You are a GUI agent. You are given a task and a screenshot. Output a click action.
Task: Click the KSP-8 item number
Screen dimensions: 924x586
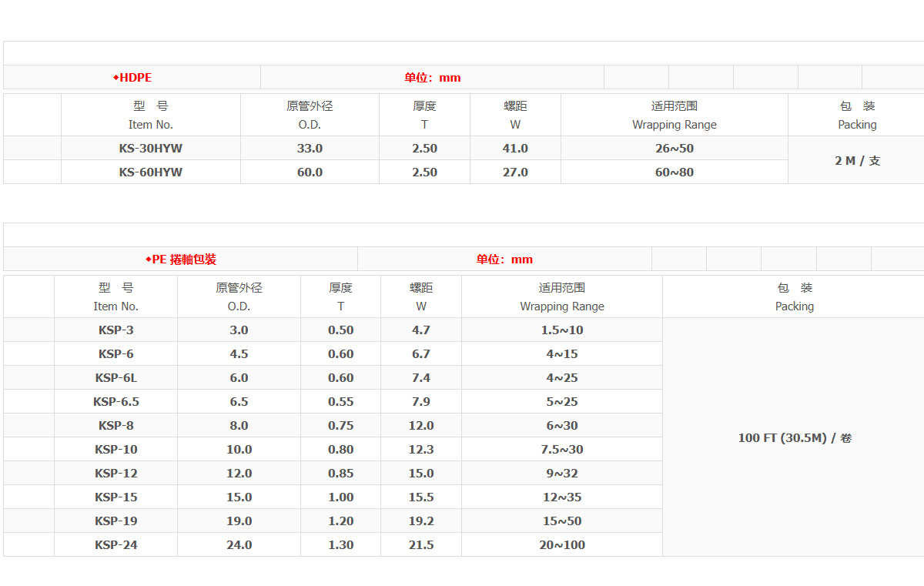[116, 426]
